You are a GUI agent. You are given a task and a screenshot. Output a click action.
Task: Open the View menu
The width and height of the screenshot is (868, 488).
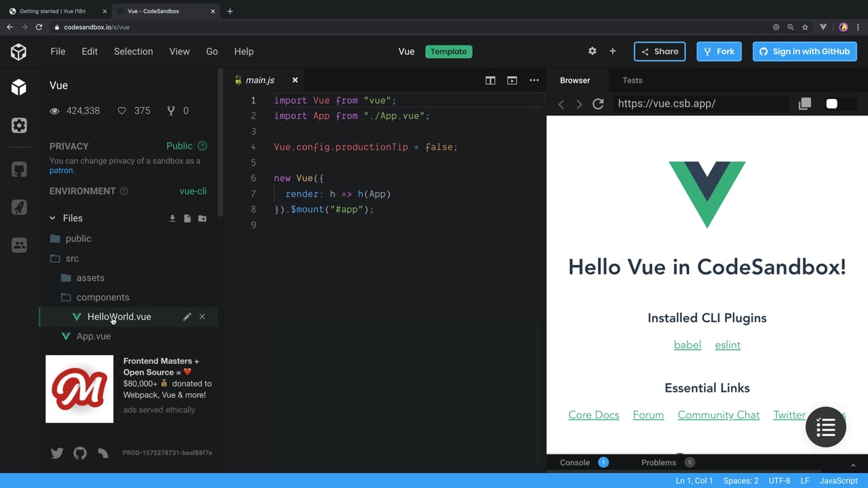pyautogui.click(x=179, y=52)
